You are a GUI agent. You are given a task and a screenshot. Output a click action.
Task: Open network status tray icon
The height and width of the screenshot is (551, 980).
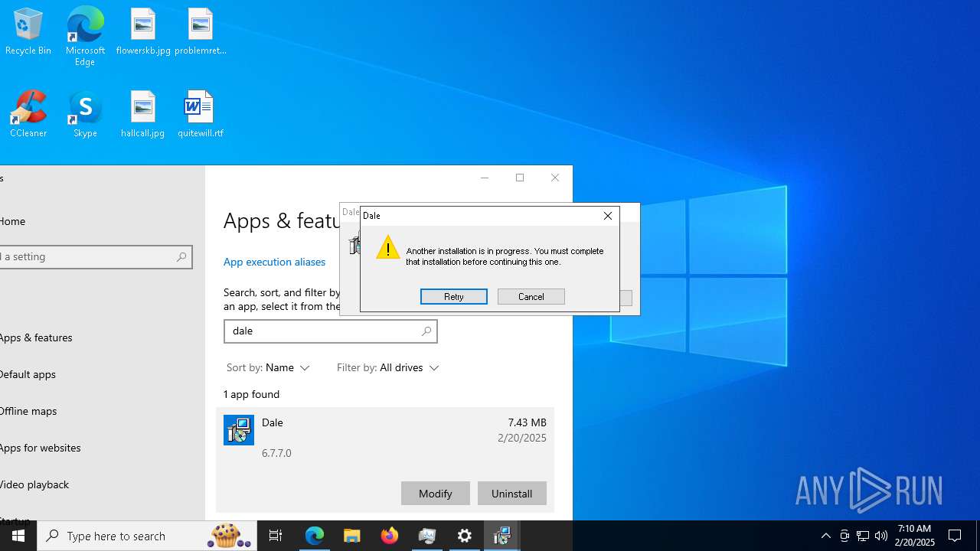click(863, 536)
